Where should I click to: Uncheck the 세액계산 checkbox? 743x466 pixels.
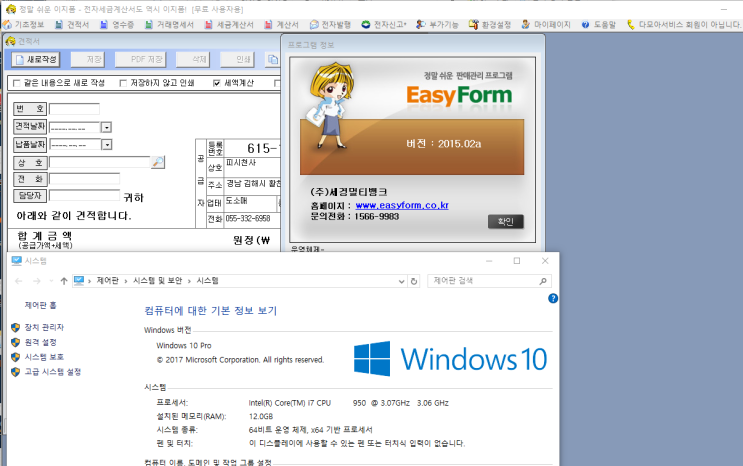coord(217,83)
